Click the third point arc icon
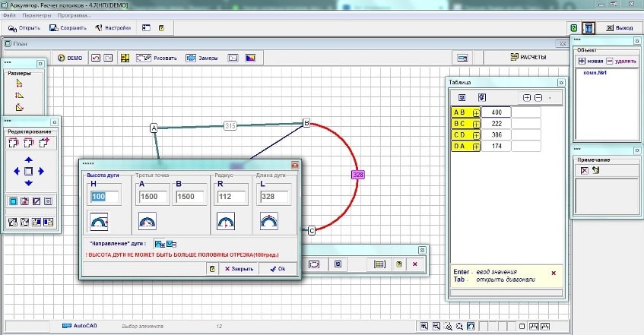This screenshot has height=335, width=644. click(148, 221)
